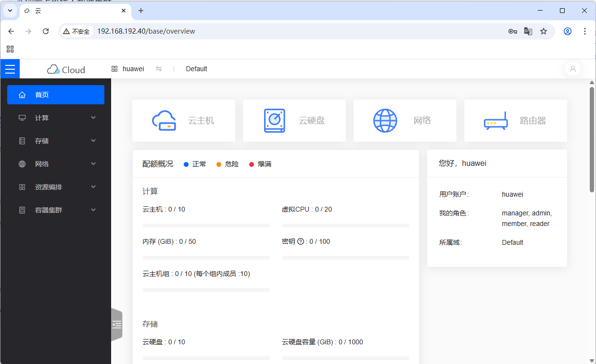Go back in the browser
The height and width of the screenshot is (364, 596).
point(11,31)
